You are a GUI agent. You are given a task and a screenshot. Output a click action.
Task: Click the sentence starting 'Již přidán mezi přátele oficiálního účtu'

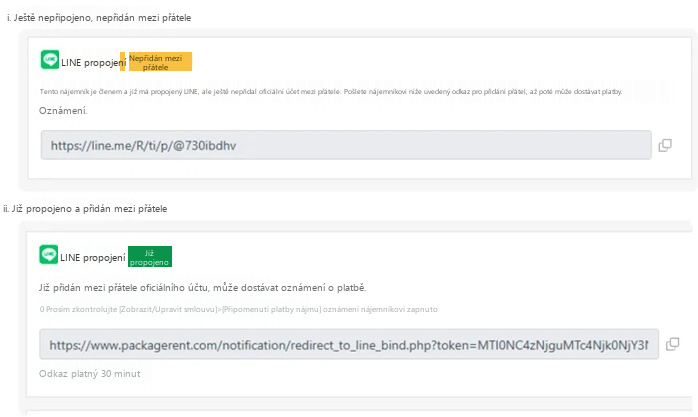(203, 288)
